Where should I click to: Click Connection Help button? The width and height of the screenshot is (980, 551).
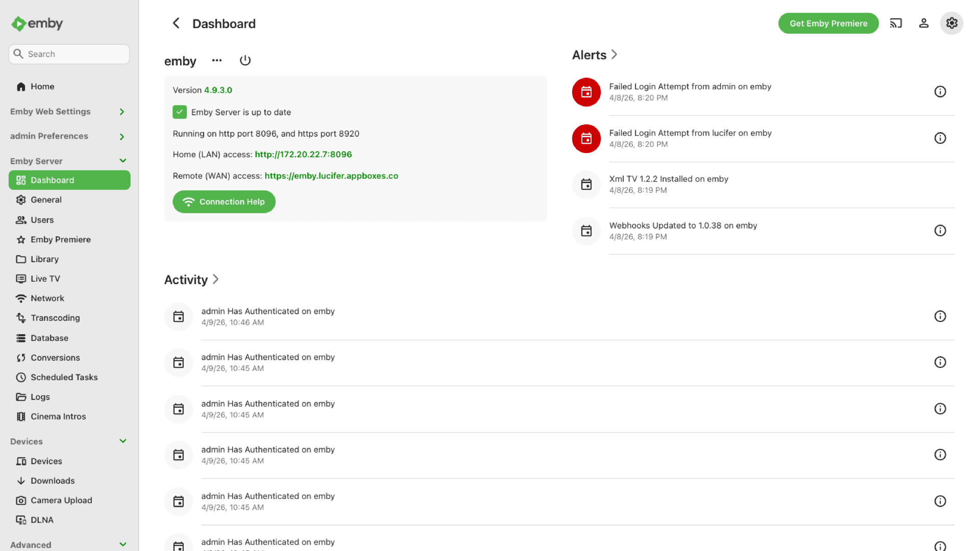(224, 202)
